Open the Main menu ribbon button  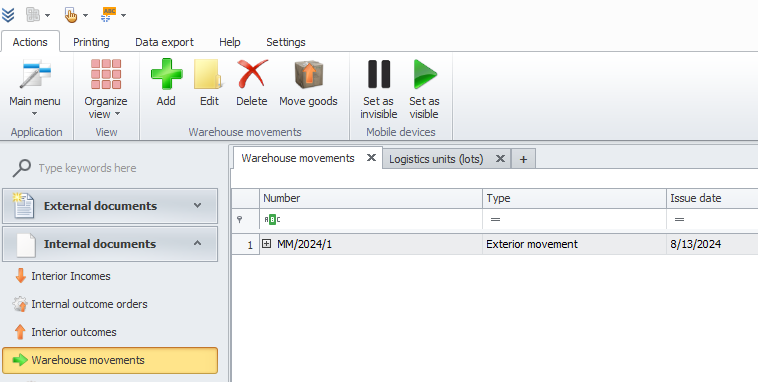coord(35,88)
